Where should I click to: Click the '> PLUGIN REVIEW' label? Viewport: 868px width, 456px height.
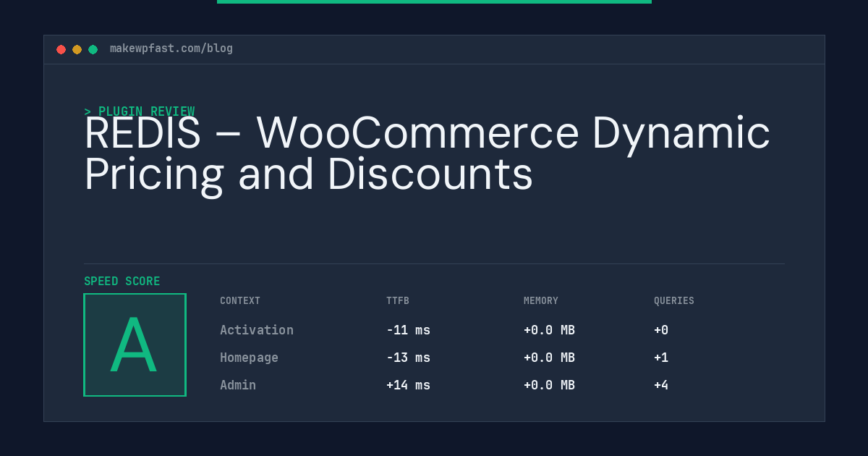(140, 111)
